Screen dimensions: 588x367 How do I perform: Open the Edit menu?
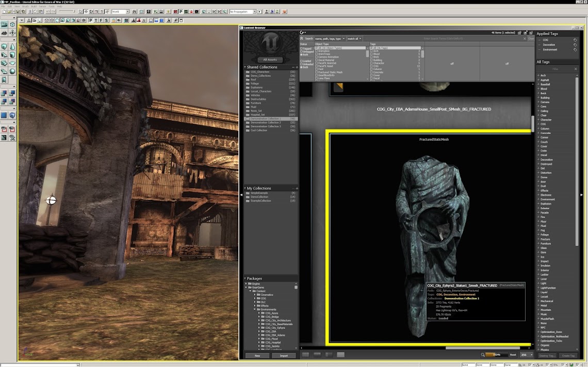(9, 6)
